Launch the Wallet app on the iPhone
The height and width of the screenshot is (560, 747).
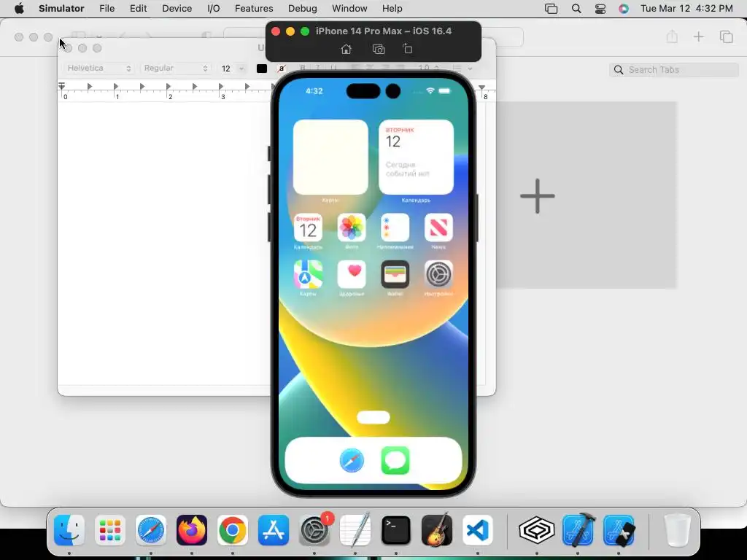[395, 274]
